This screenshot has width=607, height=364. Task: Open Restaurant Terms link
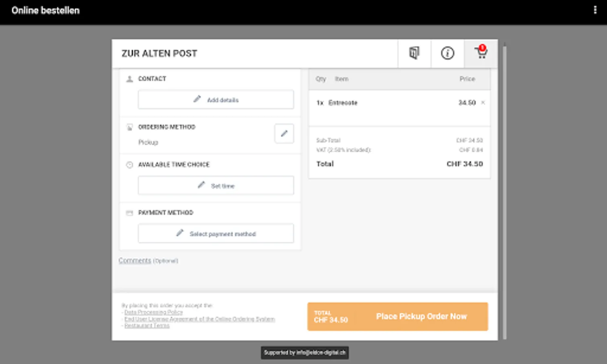click(147, 326)
